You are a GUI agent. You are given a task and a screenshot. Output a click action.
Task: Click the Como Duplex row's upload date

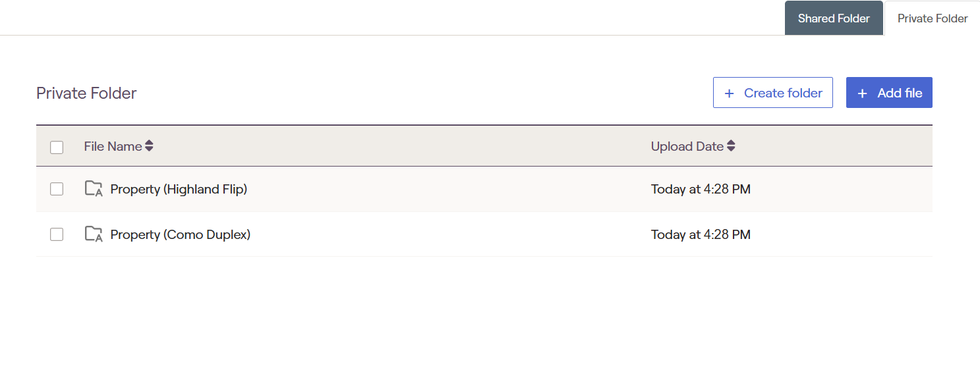701,234
